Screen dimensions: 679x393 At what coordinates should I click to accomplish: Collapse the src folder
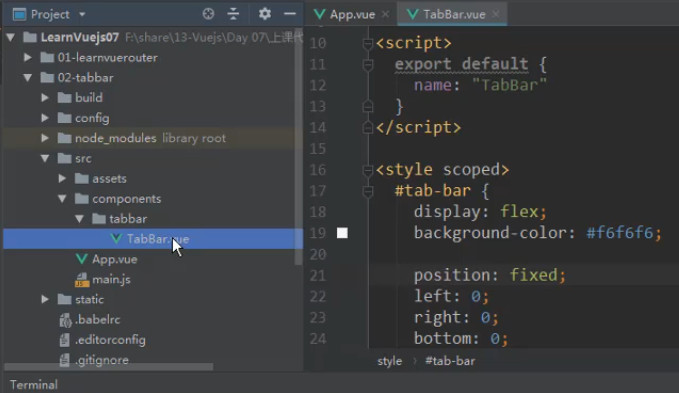click(45, 158)
